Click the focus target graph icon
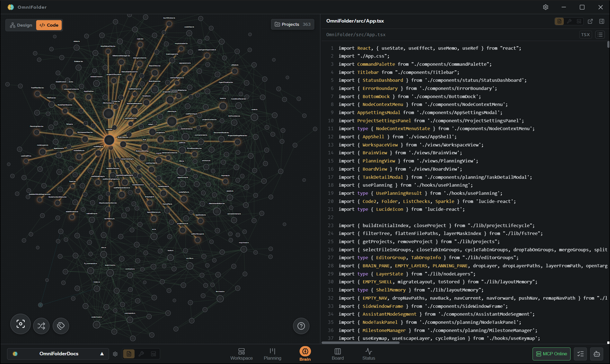The width and height of the screenshot is (610, 364). click(21, 324)
